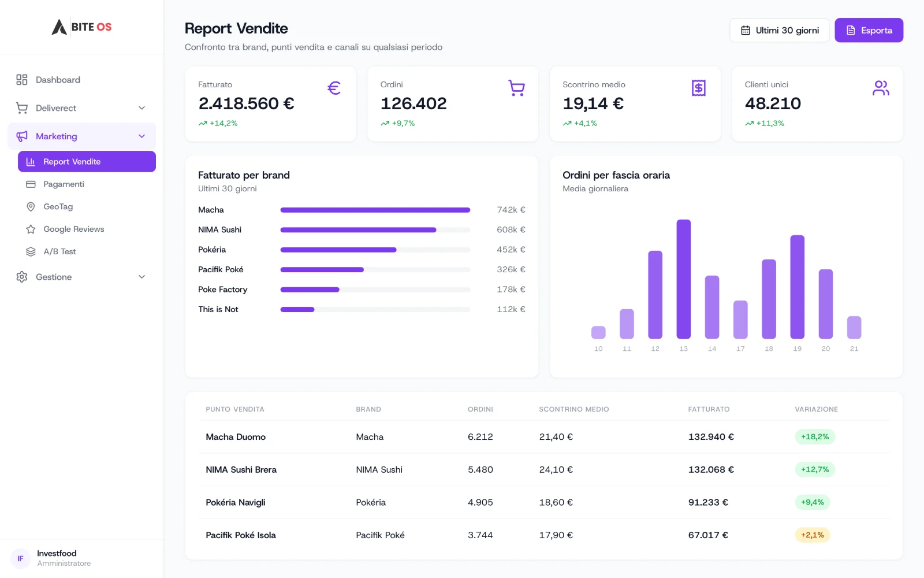Expand the Deliverect menu chevron
The height and width of the screenshot is (578, 924).
[142, 108]
